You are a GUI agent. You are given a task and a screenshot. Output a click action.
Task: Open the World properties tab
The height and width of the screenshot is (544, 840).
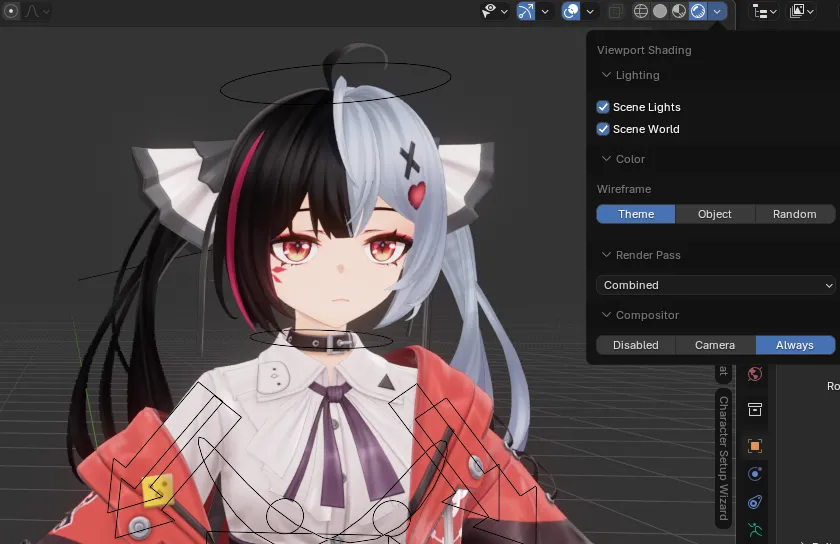pyautogui.click(x=755, y=374)
